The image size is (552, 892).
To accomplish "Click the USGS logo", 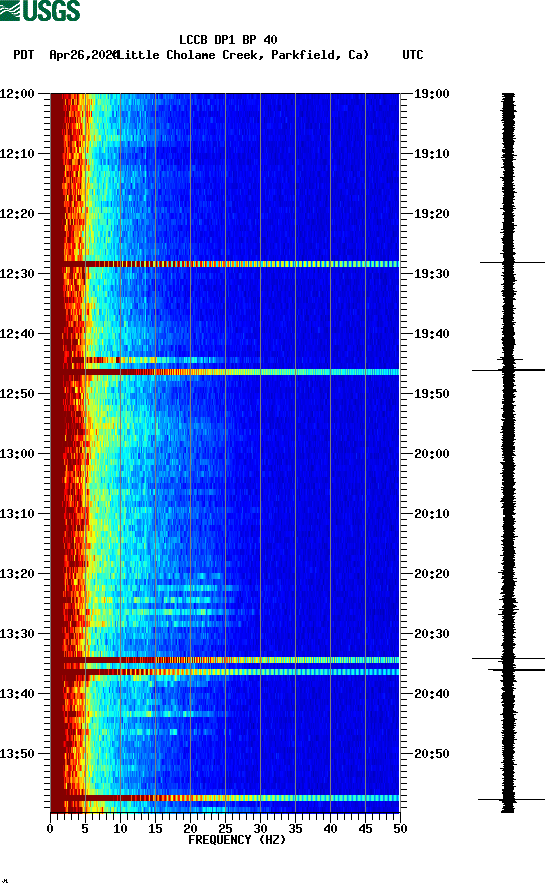I will (x=40, y=10).
